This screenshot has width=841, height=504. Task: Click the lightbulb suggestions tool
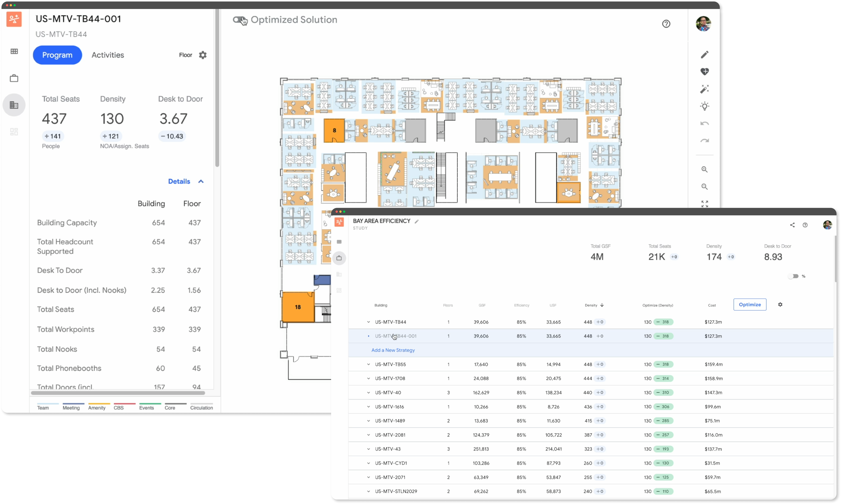(704, 106)
